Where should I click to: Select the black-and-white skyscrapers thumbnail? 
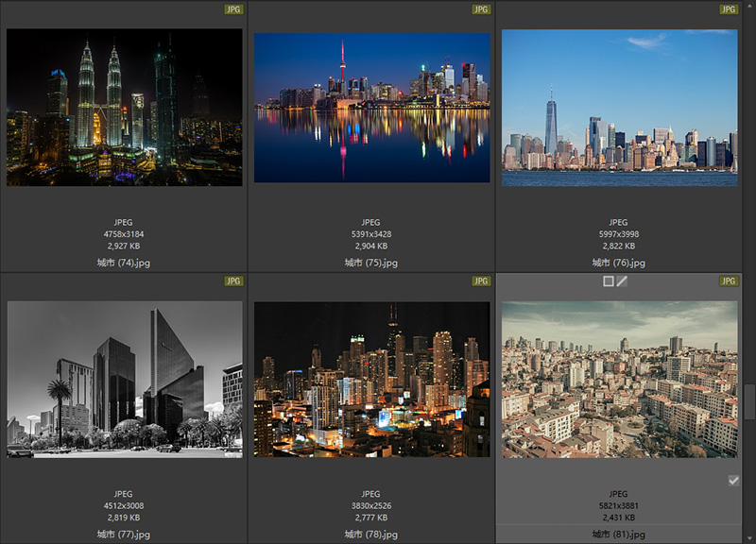click(x=124, y=380)
